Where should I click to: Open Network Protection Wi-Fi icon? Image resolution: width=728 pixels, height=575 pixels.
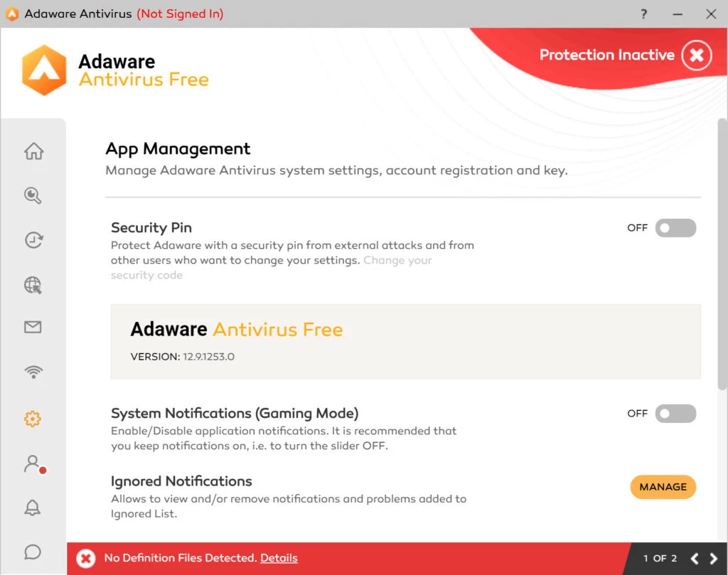tap(33, 372)
